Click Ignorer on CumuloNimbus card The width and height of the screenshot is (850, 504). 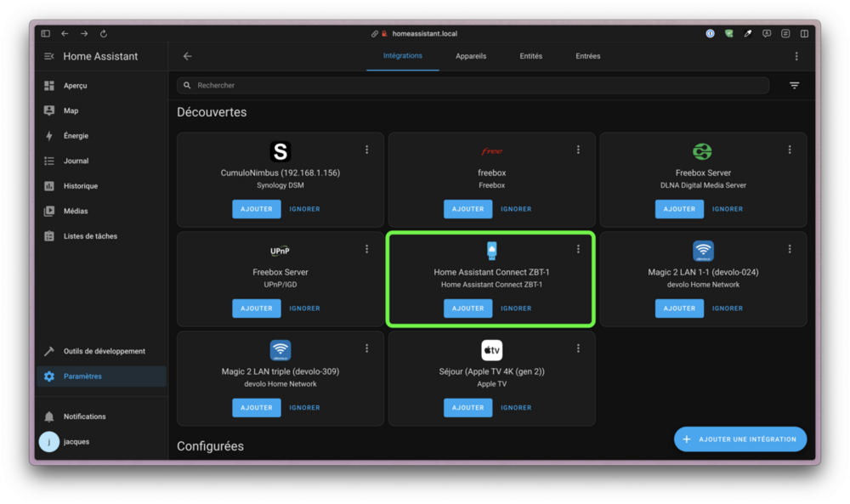click(304, 208)
